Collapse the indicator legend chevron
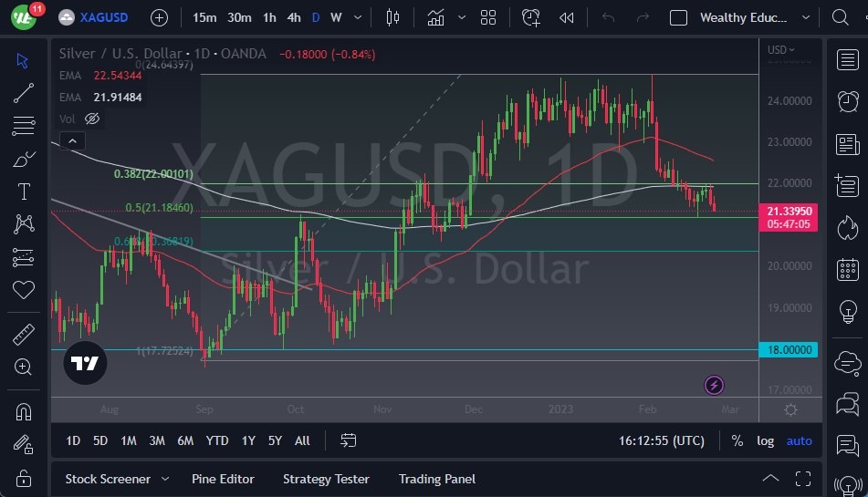Screen dimensions: 868x497 click(72, 141)
